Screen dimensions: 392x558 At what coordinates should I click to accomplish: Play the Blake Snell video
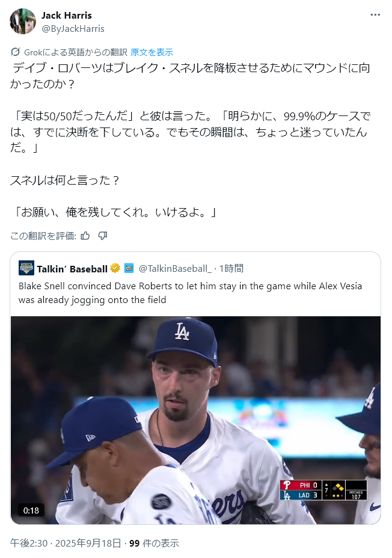[195, 420]
